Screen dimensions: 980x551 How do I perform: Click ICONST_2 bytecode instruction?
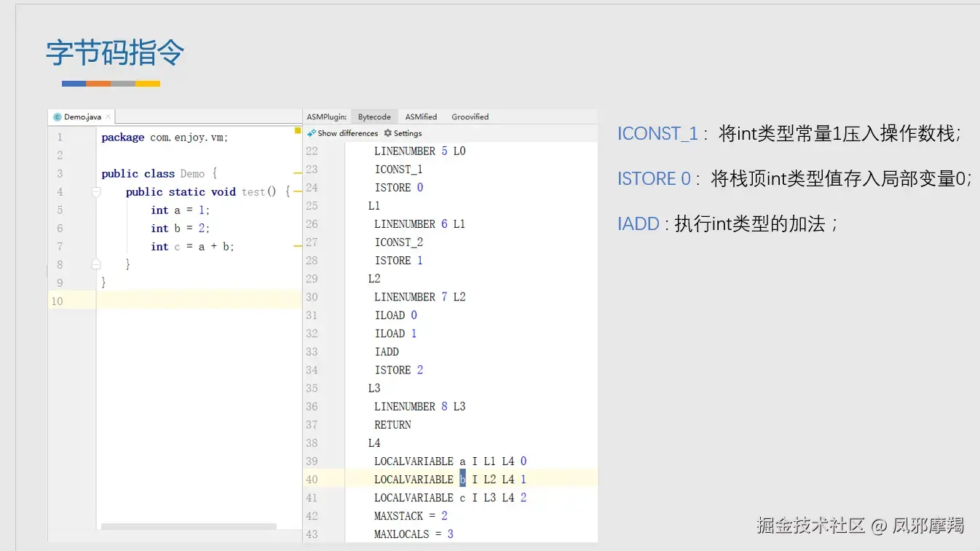398,242
